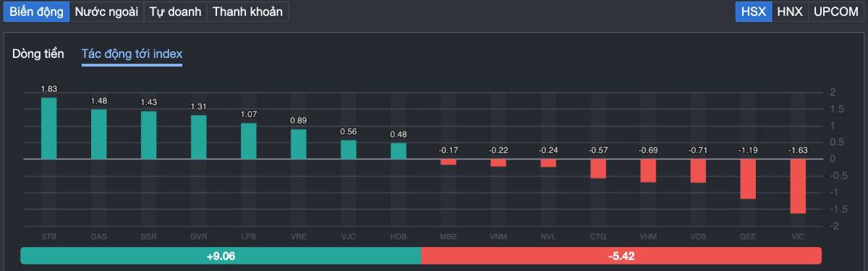
Task: Click the GEE ticker label
Action: coord(748,237)
